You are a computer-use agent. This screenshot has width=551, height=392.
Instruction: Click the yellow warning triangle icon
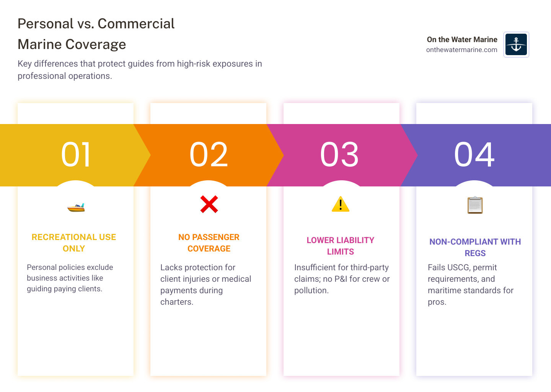click(x=341, y=204)
